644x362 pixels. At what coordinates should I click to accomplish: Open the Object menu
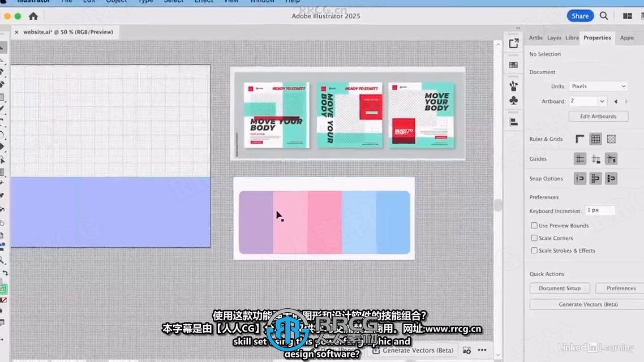pos(116,2)
